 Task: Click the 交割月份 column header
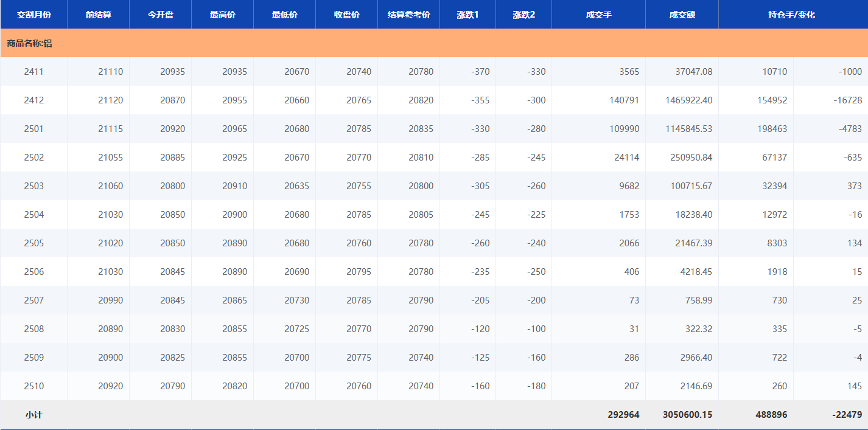click(x=33, y=15)
